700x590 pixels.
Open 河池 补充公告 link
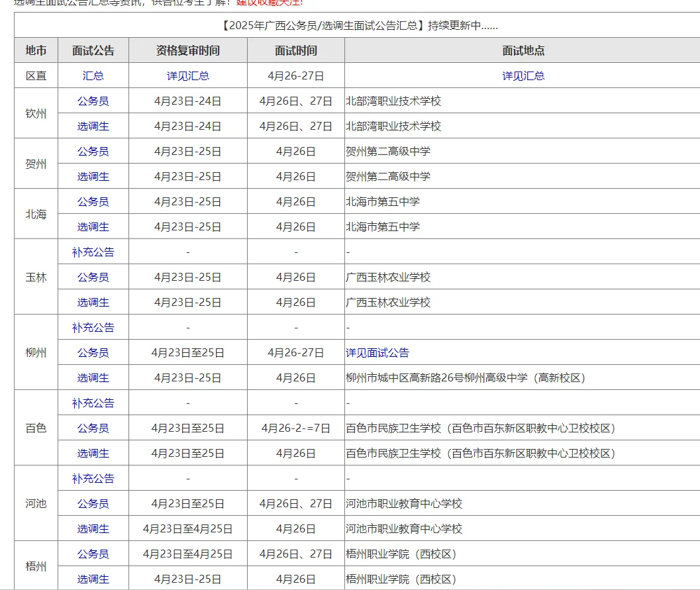point(93,479)
